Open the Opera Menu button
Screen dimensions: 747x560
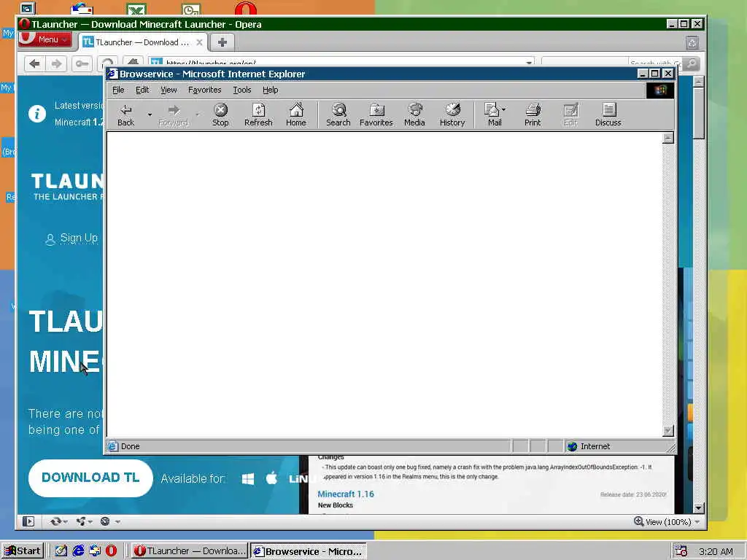pos(46,39)
